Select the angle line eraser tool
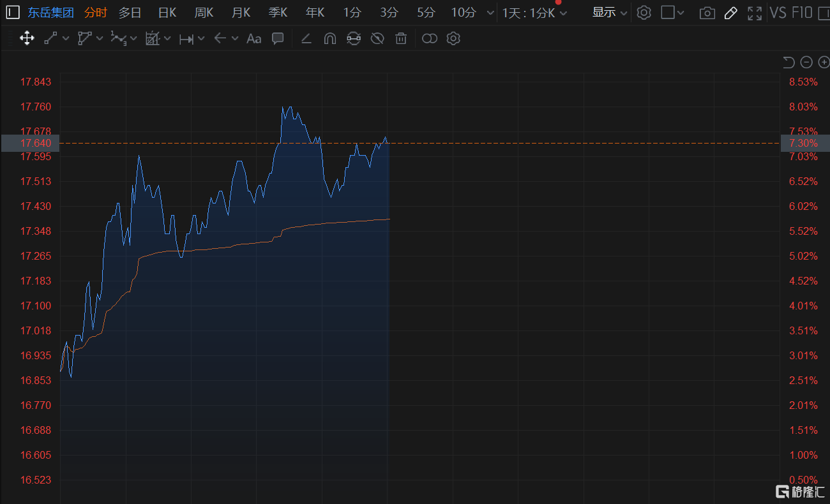The height and width of the screenshot is (504, 830). (x=306, y=38)
